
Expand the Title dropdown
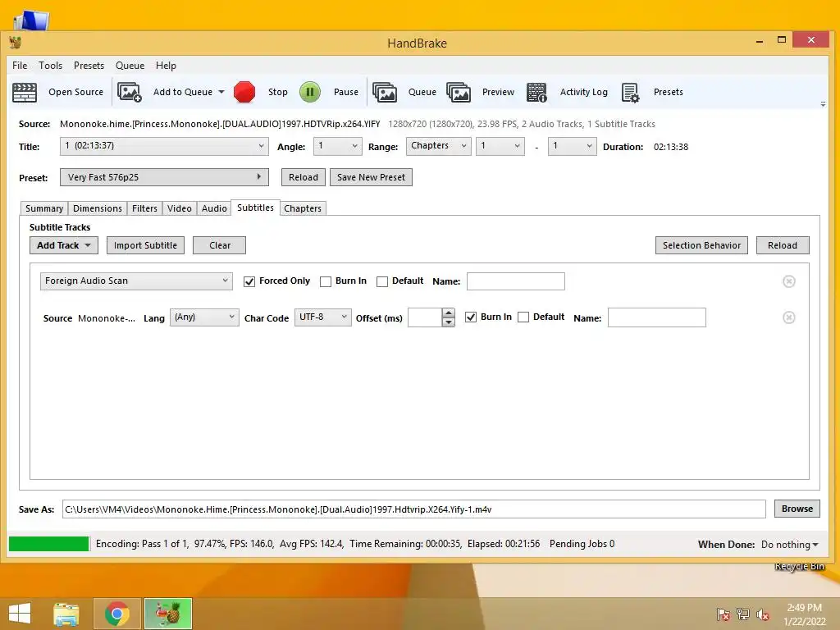[164, 146]
